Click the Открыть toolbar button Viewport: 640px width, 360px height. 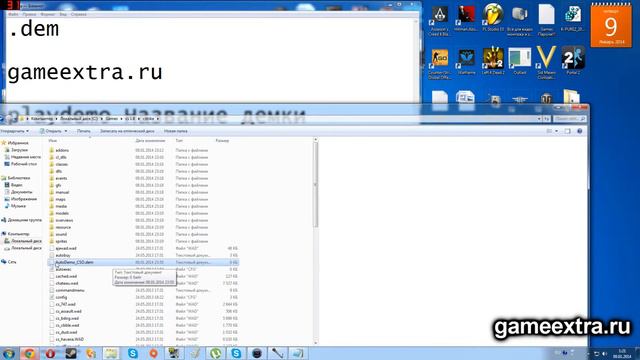tap(51, 131)
